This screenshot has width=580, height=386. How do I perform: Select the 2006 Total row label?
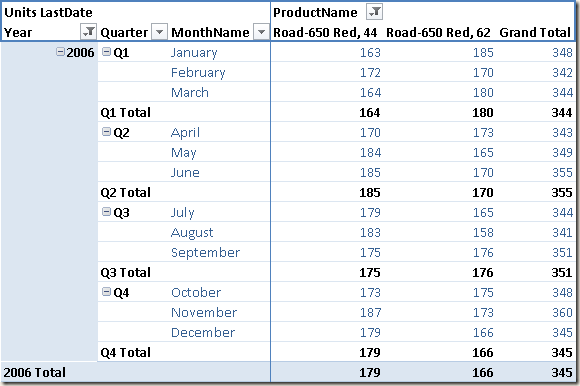35,372
